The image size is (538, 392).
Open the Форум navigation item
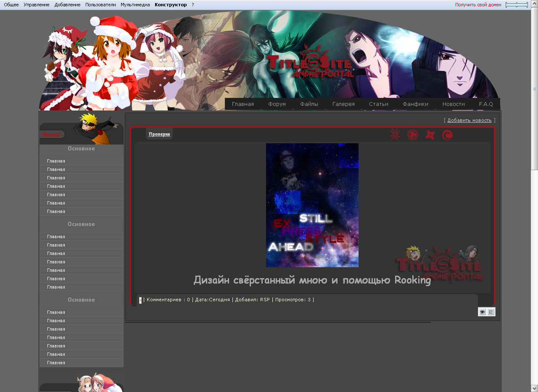click(277, 104)
